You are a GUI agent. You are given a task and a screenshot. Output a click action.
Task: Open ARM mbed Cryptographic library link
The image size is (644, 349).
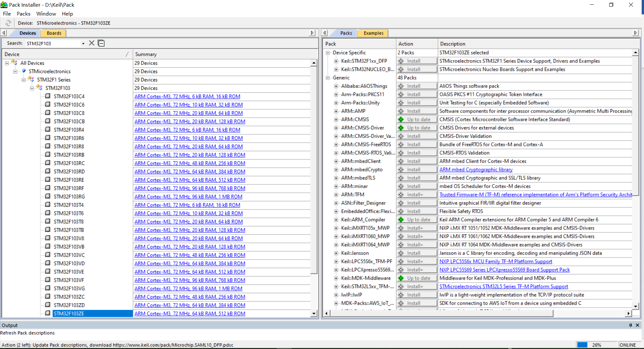(x=476, y=170)
